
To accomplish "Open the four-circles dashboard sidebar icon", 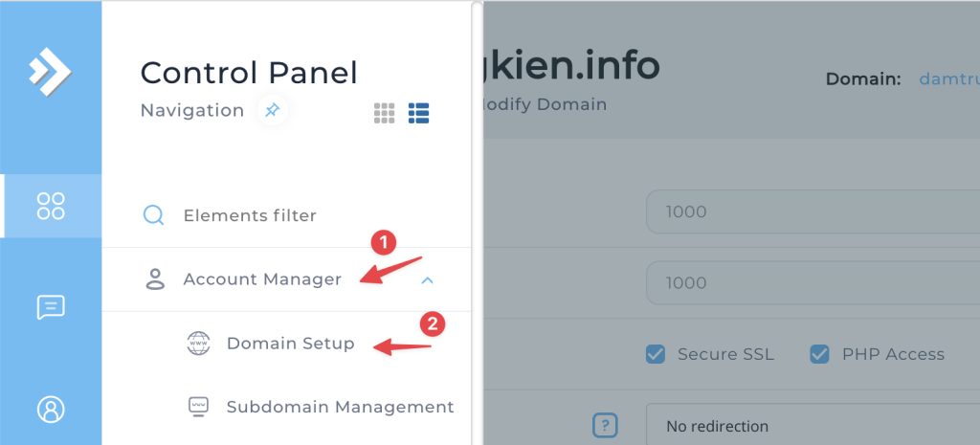I will [51, 206].
